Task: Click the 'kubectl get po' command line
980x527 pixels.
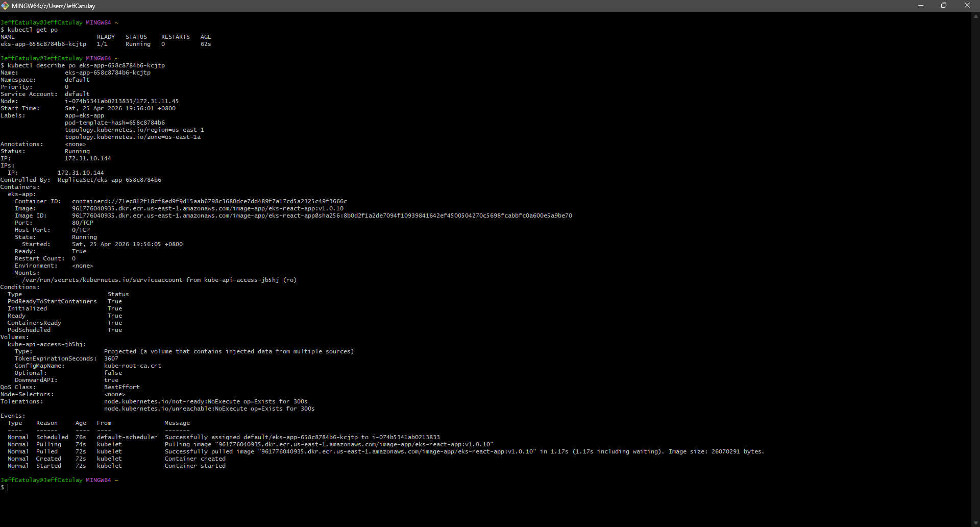Action: [29, 30]
